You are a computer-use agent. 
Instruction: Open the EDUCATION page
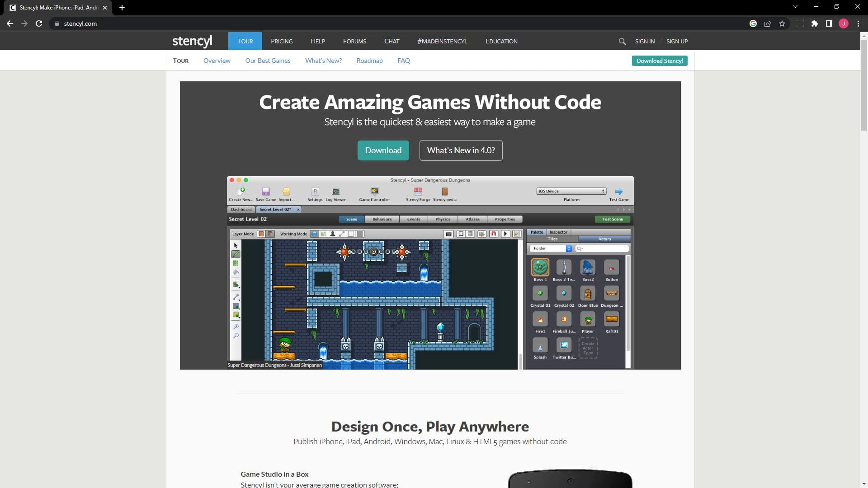(x=501, y=41)
